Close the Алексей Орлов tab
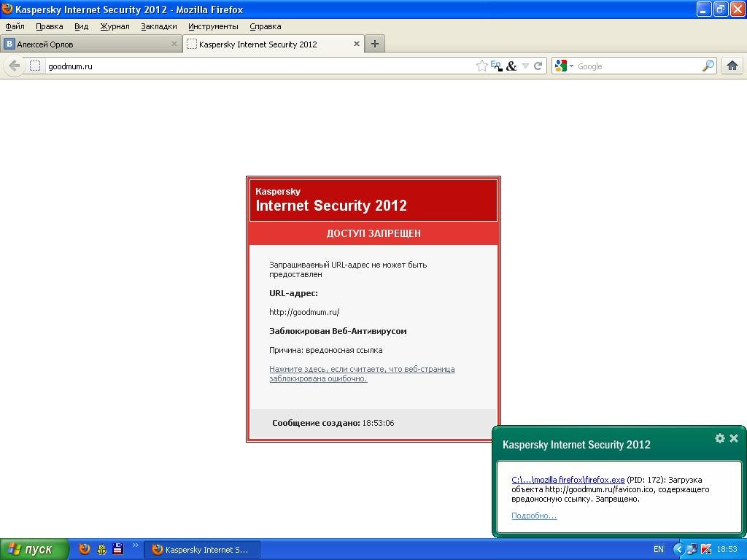Viewport: 747px width, 560px height. [174, 44]
